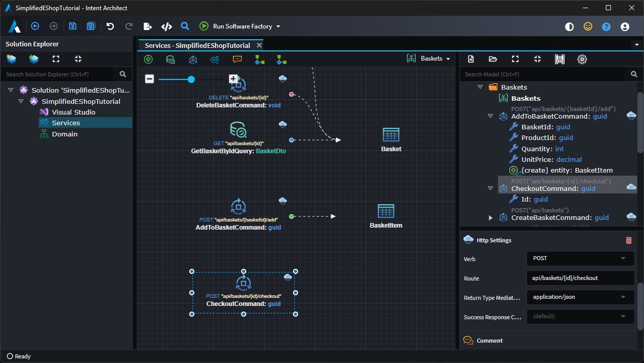
Task: Click the Save All icon
Action: (91, 26)
